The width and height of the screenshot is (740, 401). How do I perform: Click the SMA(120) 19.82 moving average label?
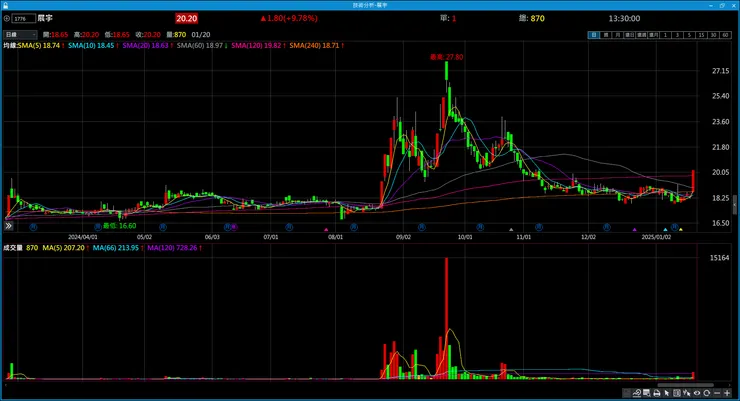258,45
